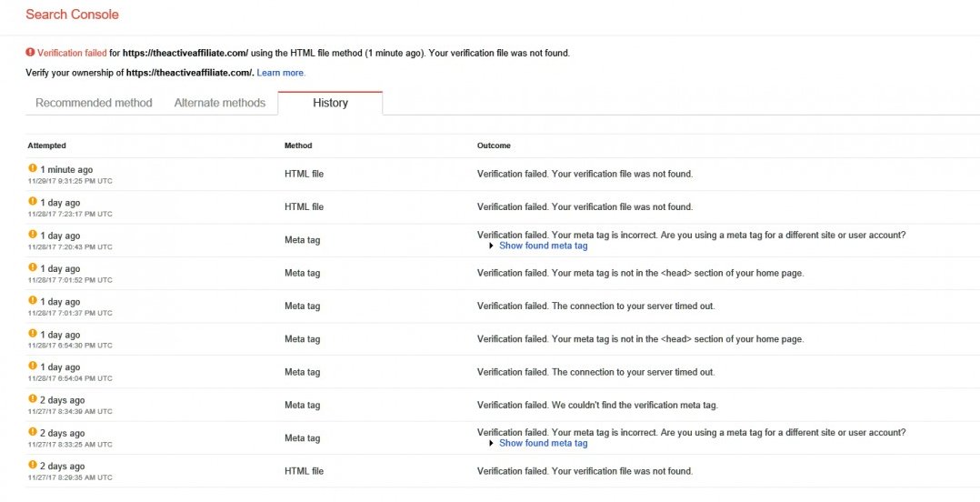This screenshot has height=502, width=980.
Task: Switch to the Alternate methods tab
Action: click(219, 103)
